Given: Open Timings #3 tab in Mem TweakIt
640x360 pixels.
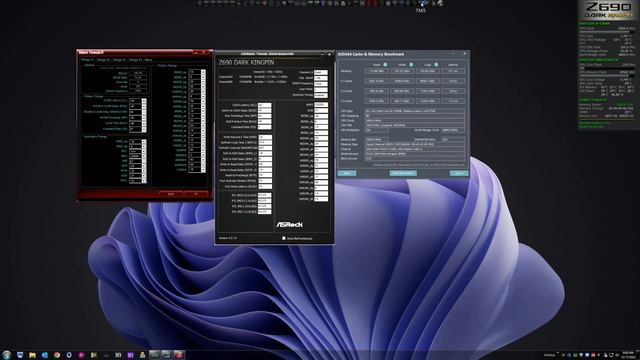Looking at the screenshot, I should pyautogui.click(x=119, y=60).
